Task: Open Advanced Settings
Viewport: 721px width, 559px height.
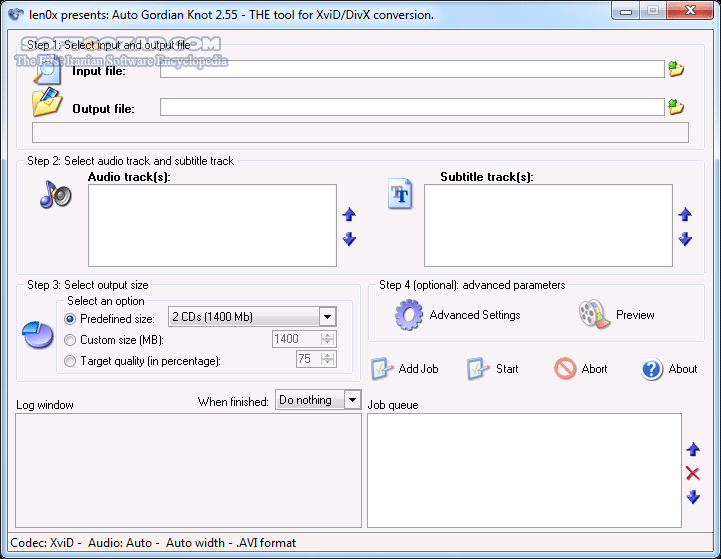Action: pyautogui.click(x=458, y=315)
